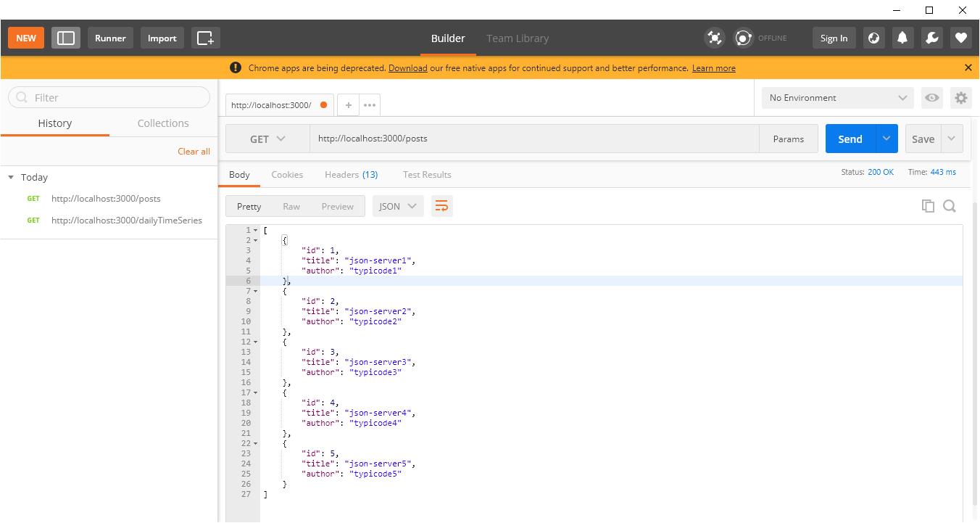Collapse the Today history group
The height and width of the screenshot is (523, 980).
point(11,177)
